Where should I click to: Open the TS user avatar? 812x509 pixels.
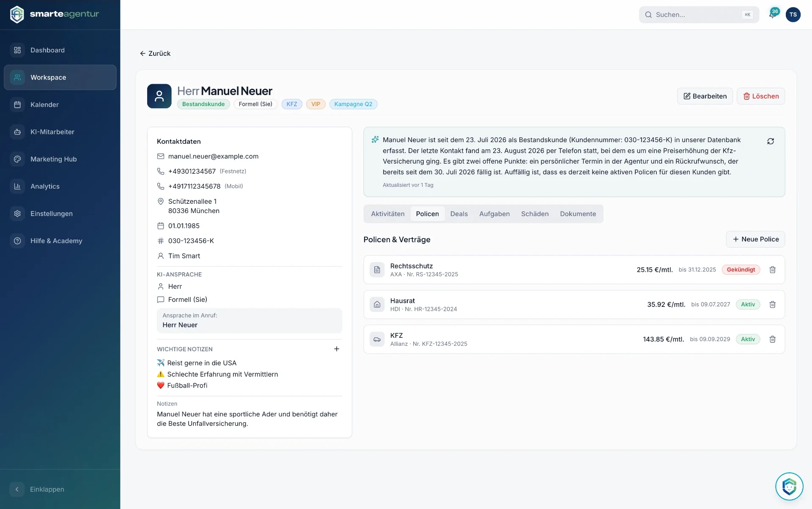[793, 14]
